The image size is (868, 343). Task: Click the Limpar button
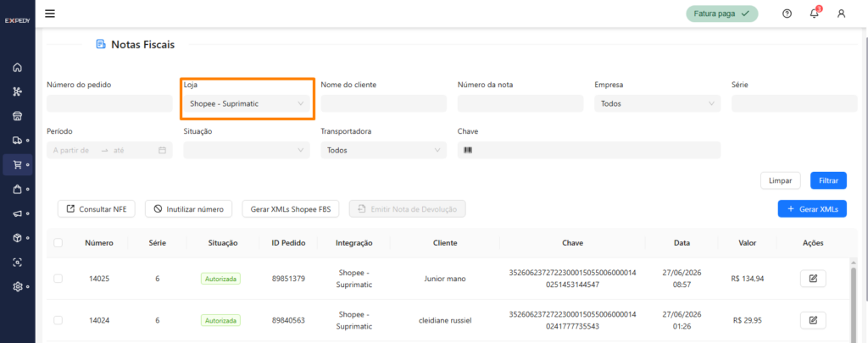781,180
